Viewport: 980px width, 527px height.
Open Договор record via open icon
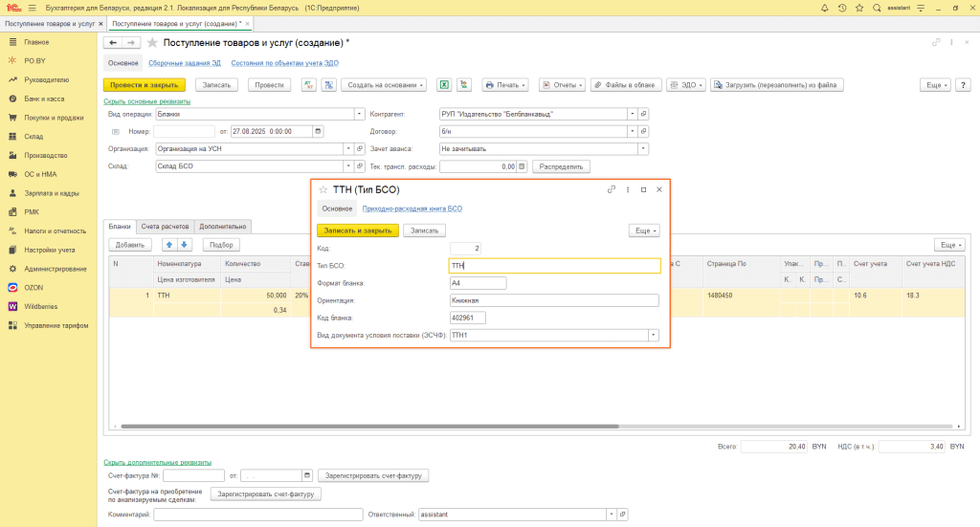(x=643, y=131)
